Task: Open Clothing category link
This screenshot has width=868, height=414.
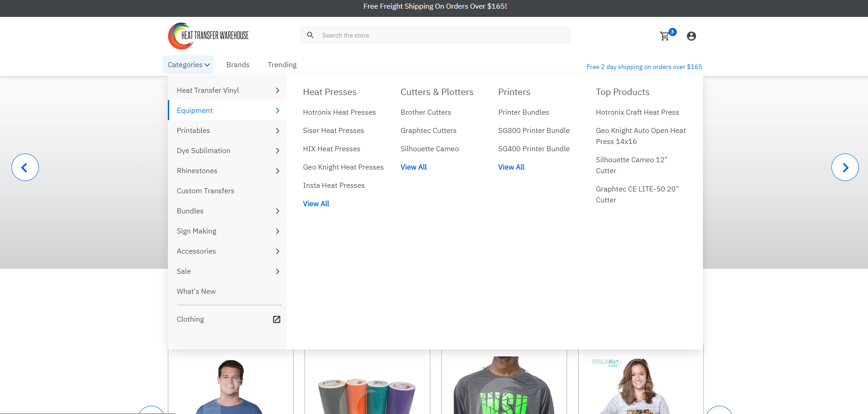Action: tap(190, 319)
